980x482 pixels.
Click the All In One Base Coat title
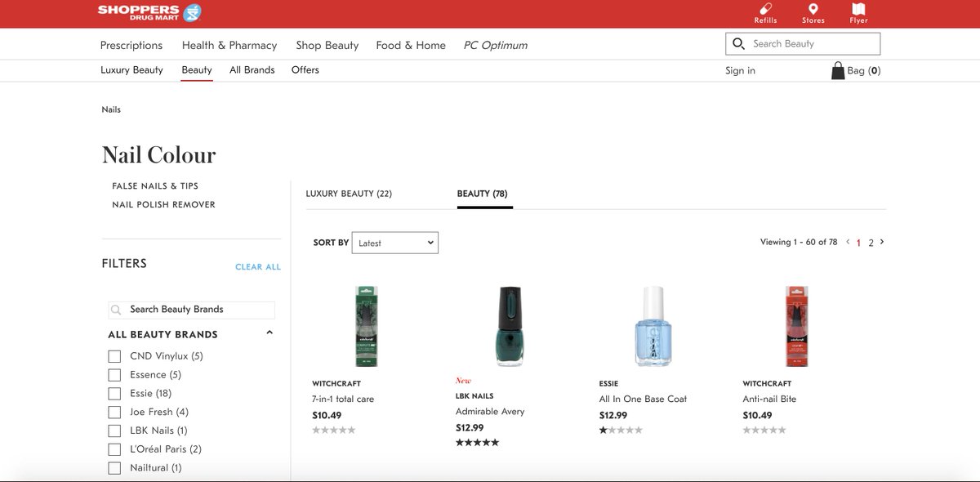[x=643, y=399]
